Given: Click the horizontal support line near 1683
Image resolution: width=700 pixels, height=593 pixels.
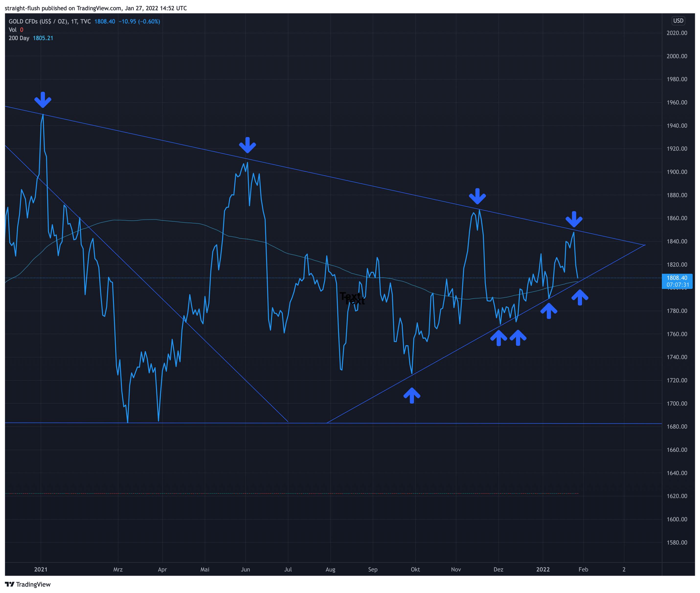Looking at the screenshot, I should [504, 423].
